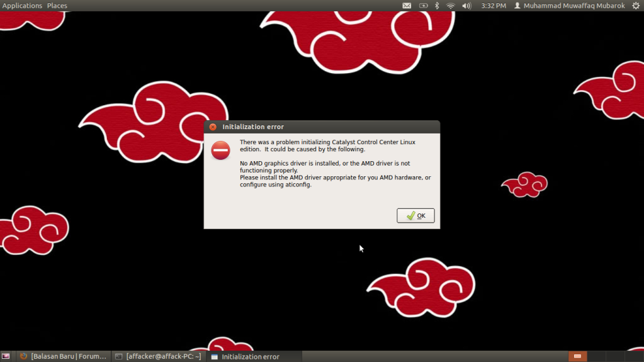Switch to the second workspace in switcher

(x=596, y=356)
